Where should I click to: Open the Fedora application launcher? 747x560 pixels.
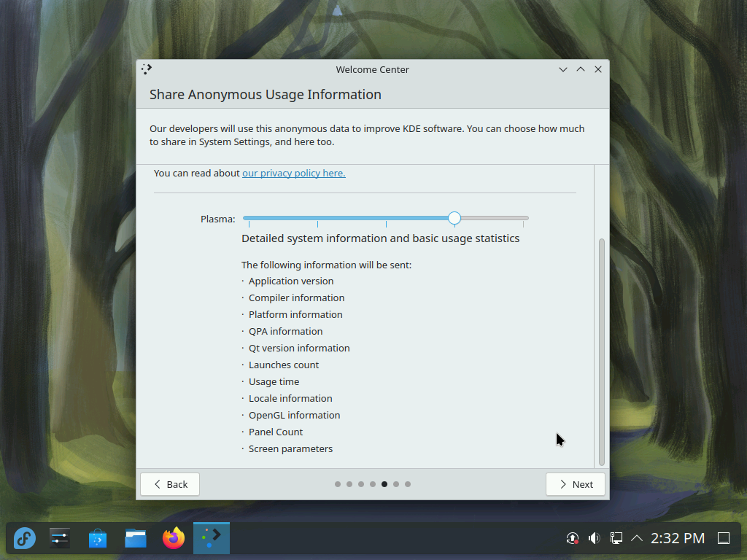(x=24, y=538)
